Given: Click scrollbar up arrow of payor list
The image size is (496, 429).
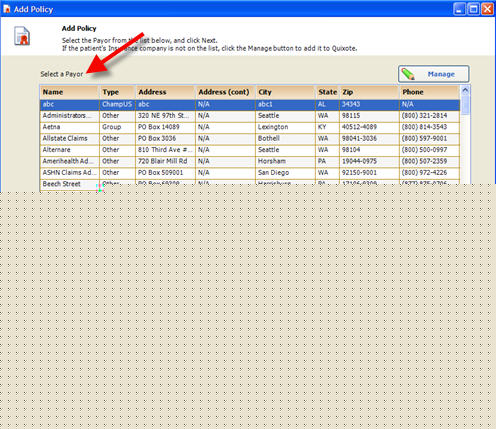Looking at the screenshot, I should click(465, 90).
